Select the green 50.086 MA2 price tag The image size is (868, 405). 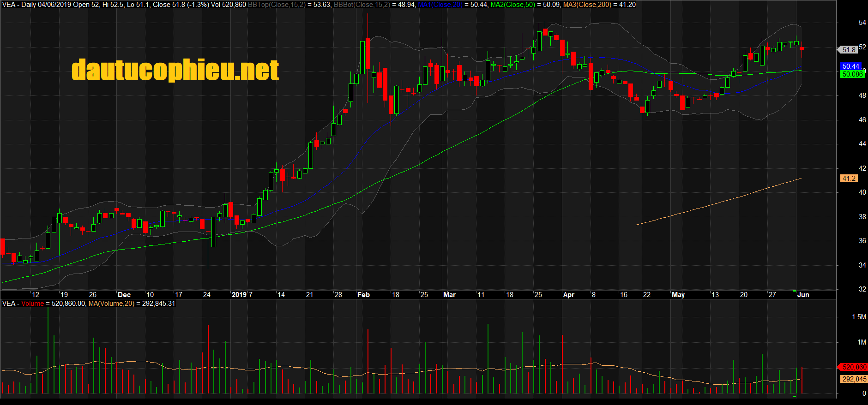tap(852, 74)
